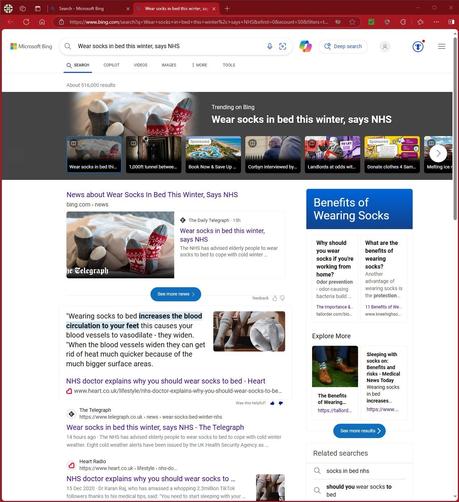This screenshot has height=502, width=459.
Task: Open a new browser tab
Action: click(x=227, y=9)
